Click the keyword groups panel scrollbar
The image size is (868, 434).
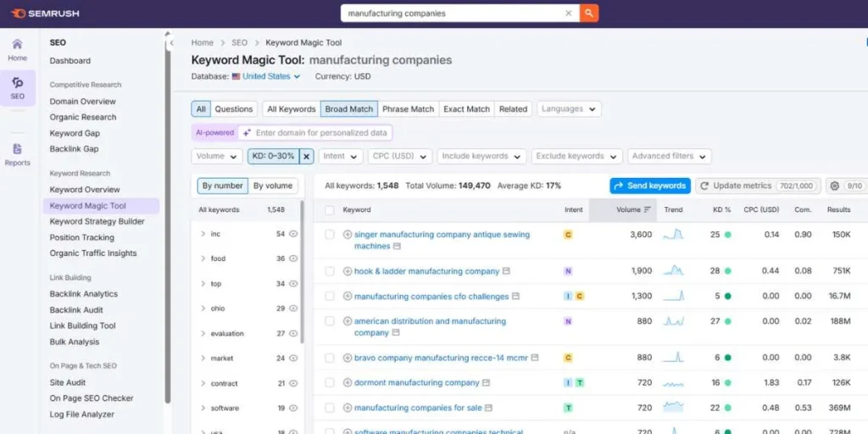(x=303, y=271)
